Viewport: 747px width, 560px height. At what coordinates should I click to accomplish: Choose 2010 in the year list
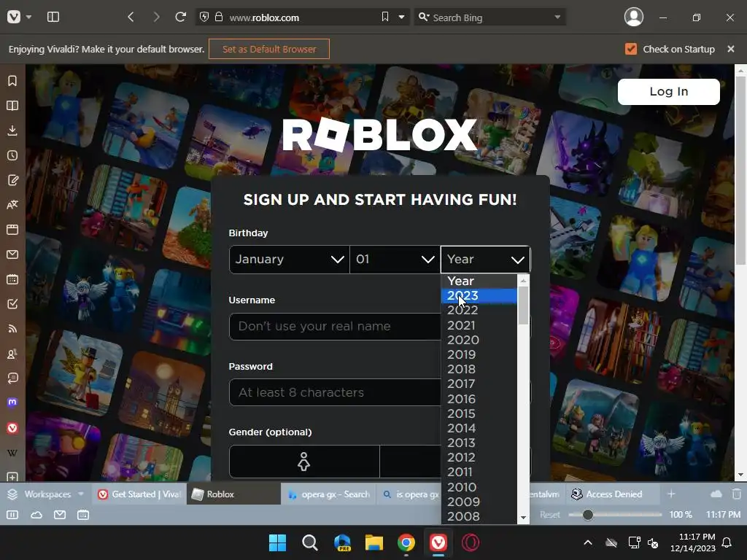tap(479, 487)
